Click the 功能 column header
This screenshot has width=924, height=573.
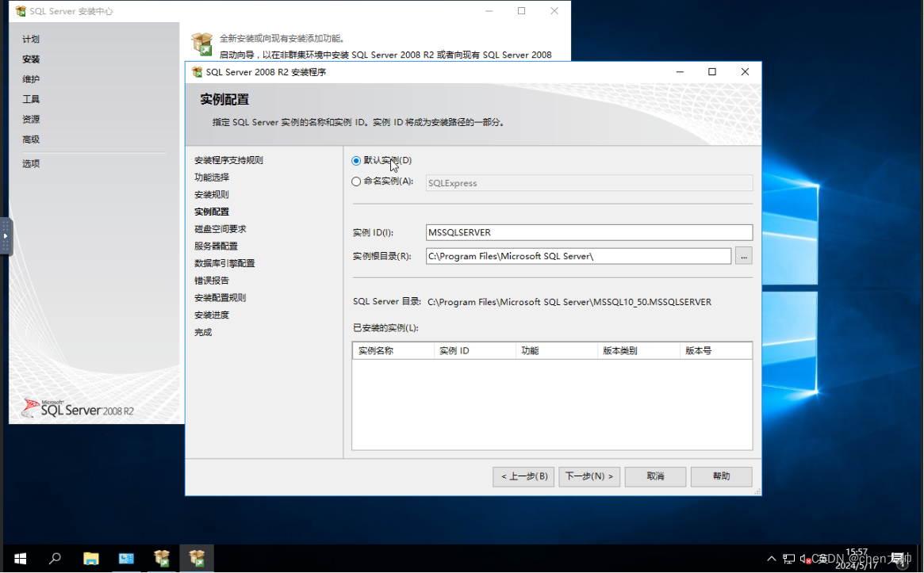tap(557, 351)
